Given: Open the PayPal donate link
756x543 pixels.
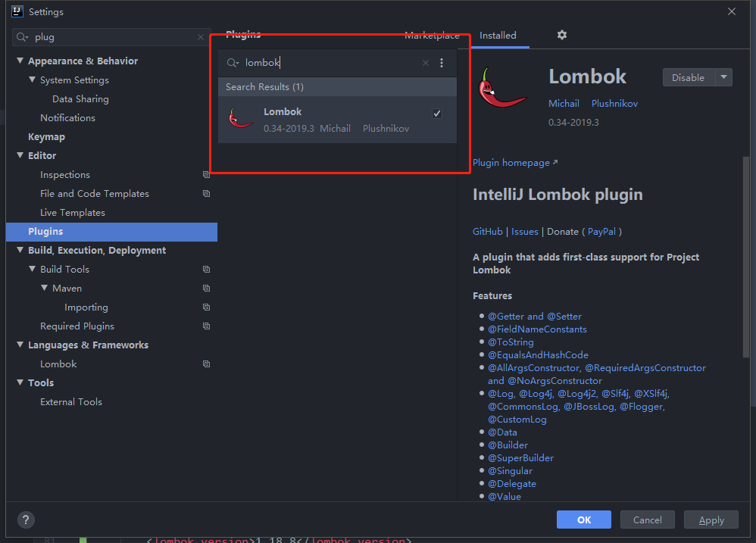Looking at the screenshot, I should point(601,231).
